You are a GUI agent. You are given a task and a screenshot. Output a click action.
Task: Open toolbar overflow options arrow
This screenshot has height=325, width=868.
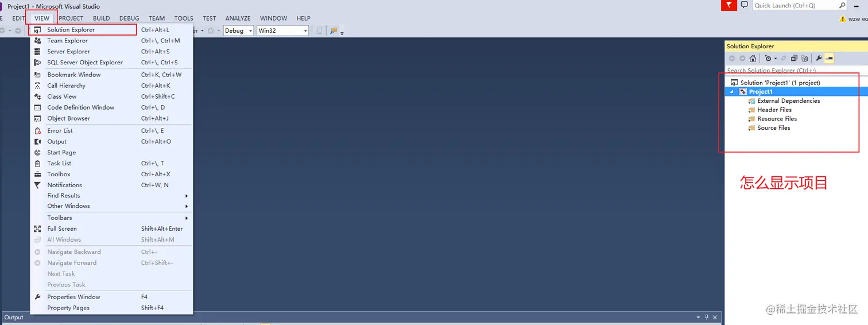coord(342,33)
